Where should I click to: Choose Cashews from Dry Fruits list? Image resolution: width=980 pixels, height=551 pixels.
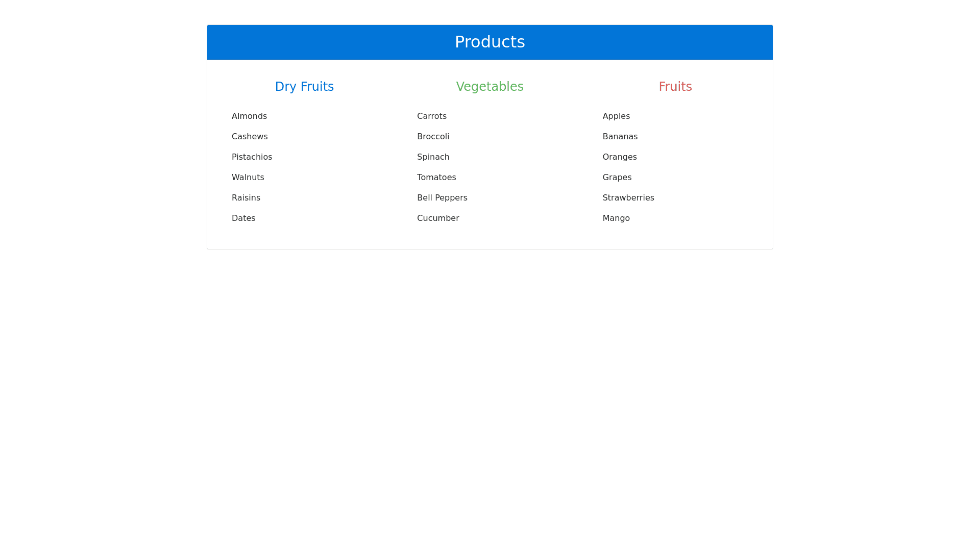click(x=250, y=137)
